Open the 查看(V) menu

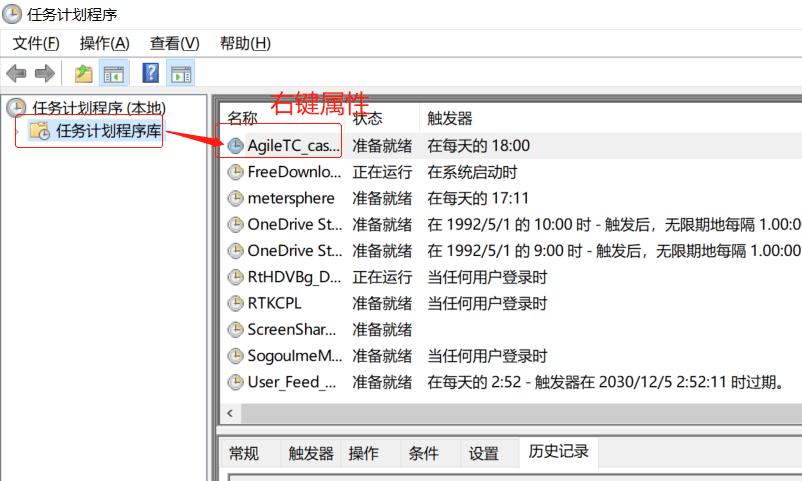pos(174,43)
